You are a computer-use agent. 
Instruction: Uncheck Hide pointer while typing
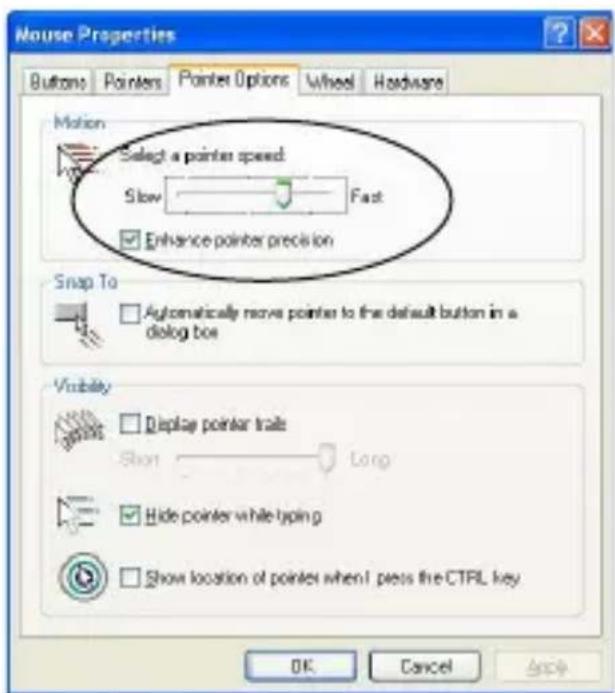(x=130, y=515)
